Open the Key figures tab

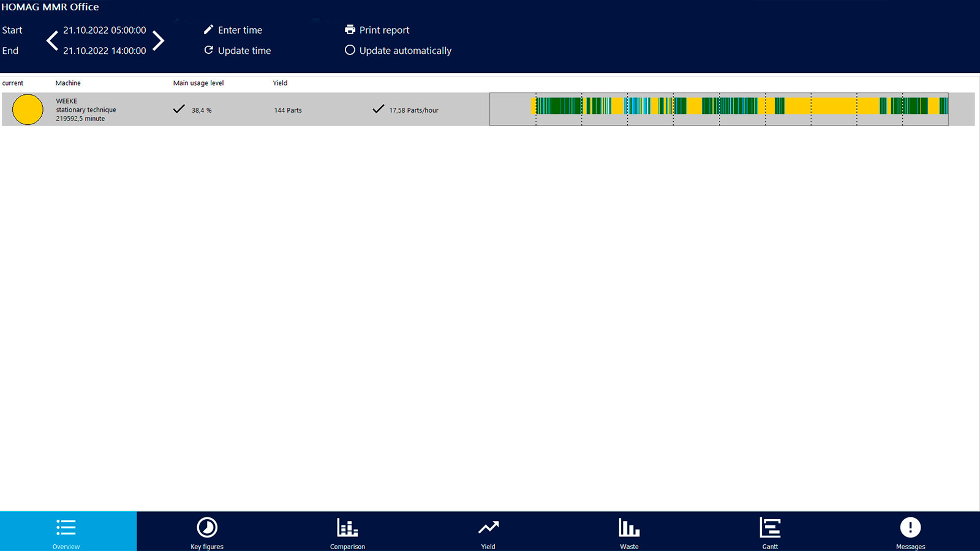(x=207, y=531)
